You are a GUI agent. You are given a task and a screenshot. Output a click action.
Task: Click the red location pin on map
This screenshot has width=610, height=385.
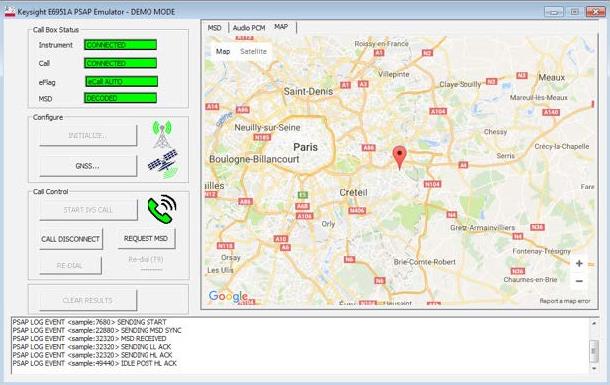tap(400, 158)
